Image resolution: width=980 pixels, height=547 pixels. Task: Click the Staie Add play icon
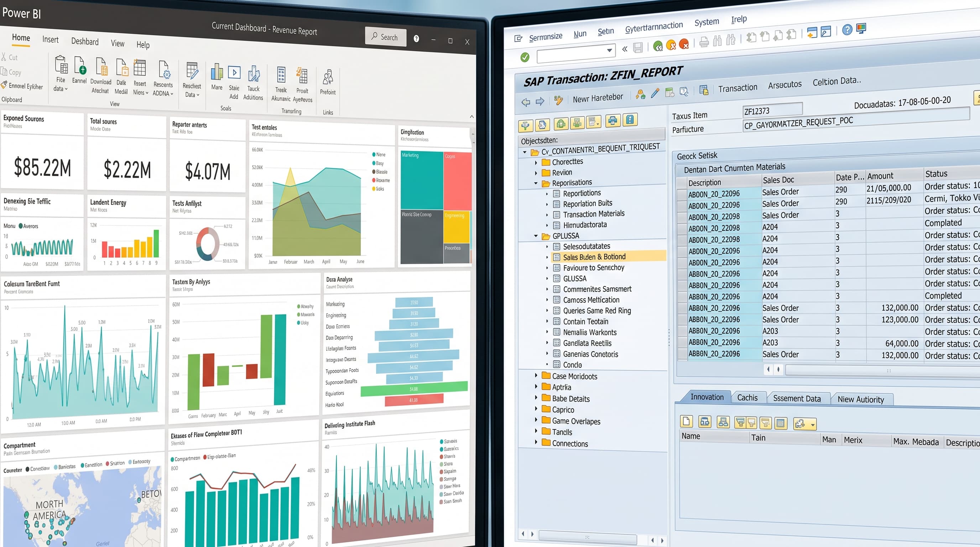(234, 72)
